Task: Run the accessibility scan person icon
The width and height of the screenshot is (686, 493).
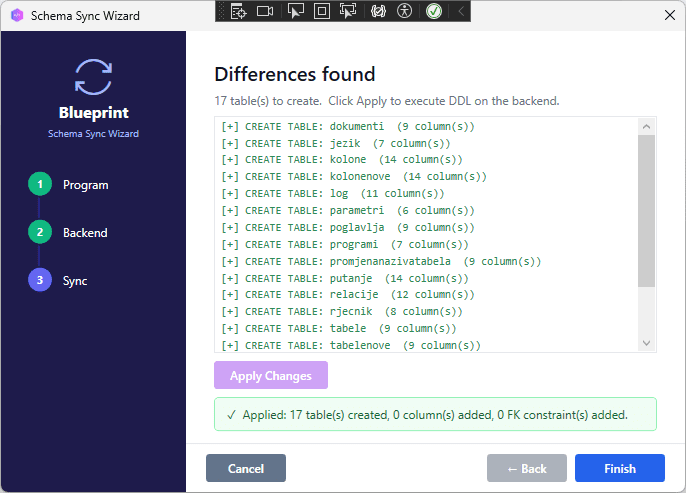Action: tap(404, 11)
